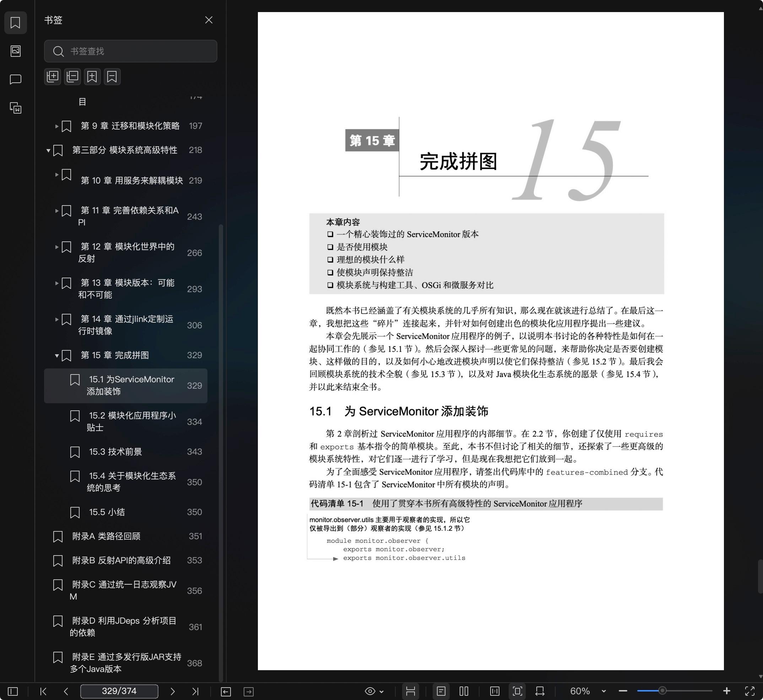This screenshot has width=763, height=700.
Task: Go to 第 10 章 用服务来解耦模块
Action: click(132, 180)
